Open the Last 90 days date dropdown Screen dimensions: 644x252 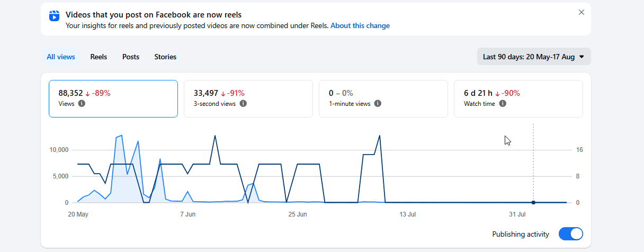click(534, 57)
